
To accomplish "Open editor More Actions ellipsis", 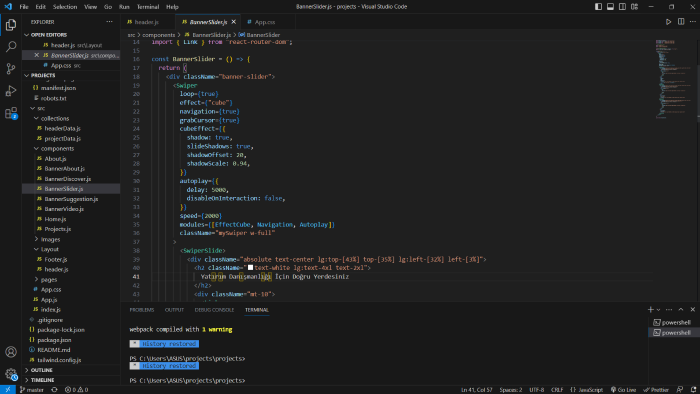I will click(692, 22).
